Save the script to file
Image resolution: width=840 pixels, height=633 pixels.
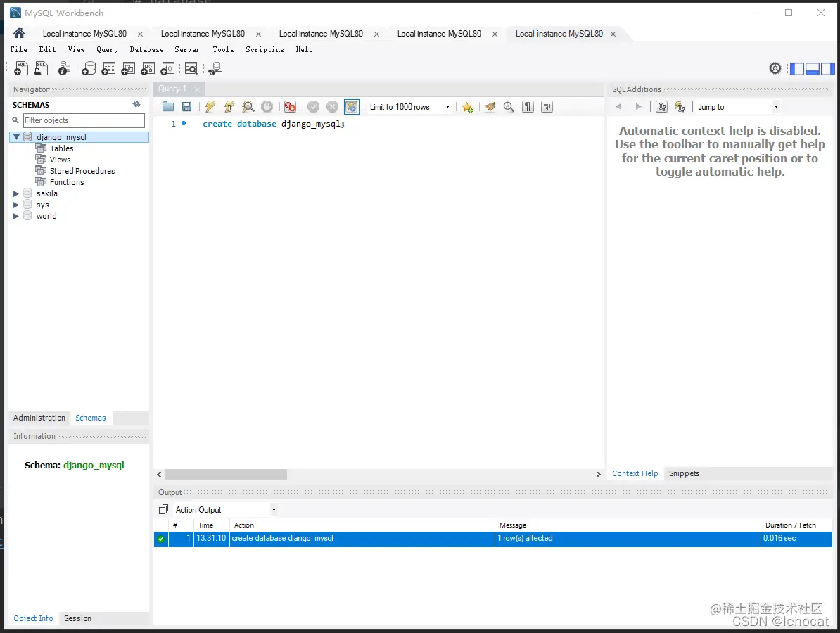tap(186, 107)
